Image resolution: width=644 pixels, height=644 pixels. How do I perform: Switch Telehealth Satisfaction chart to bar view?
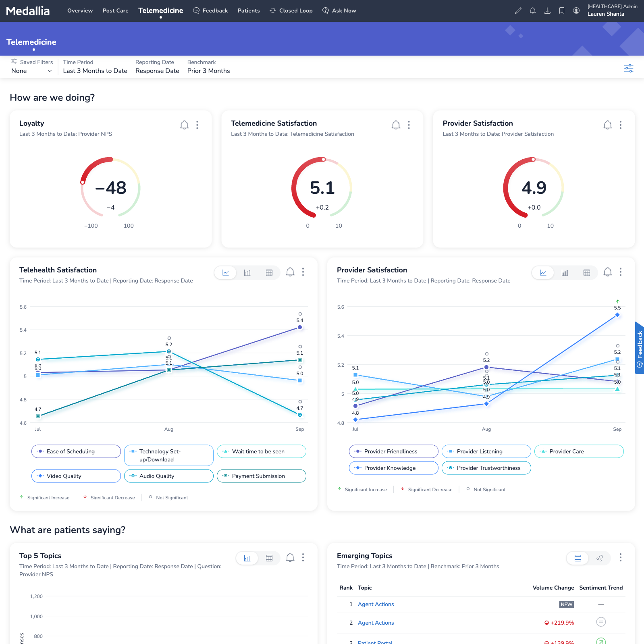coord(247,273)
